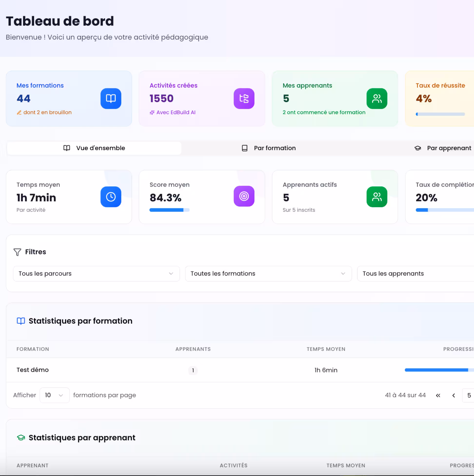Click the Mes formations book icon

pos(111,99)
